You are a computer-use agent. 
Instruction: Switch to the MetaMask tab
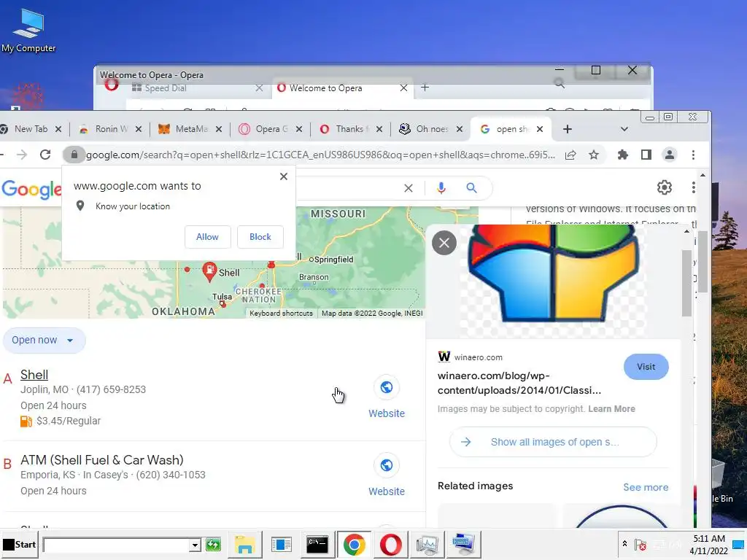pos(191,129)
